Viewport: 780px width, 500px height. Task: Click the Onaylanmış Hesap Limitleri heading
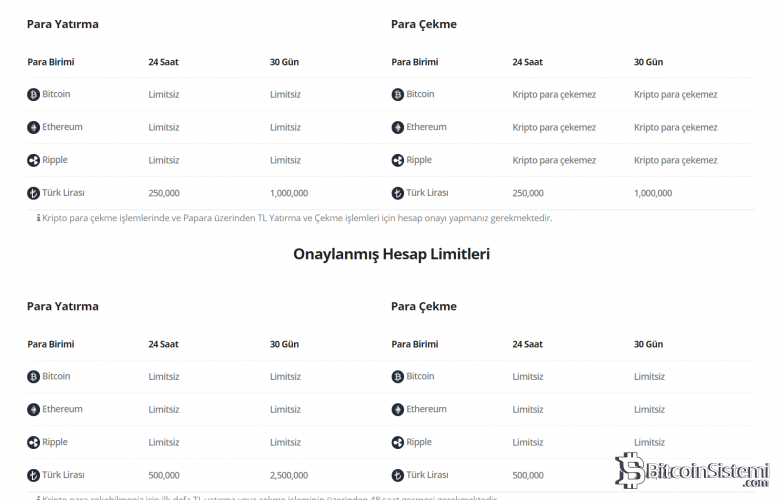click(x=391, y=254)
